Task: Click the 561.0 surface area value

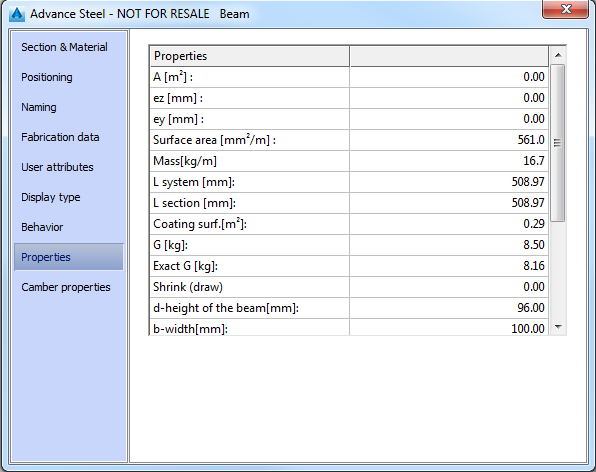Action: click(531, 140)
